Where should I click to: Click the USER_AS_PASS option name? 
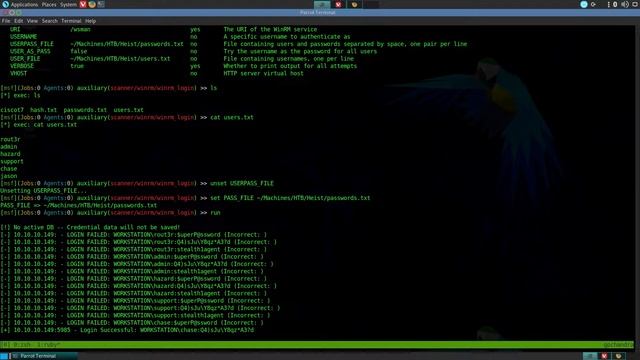click(x=30, y=51)
